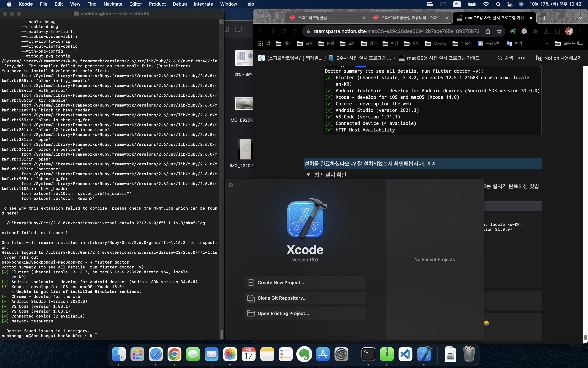This screenshot has height=368, width=588.
Task: Open the Integrate menu
Action: [203, 4]
